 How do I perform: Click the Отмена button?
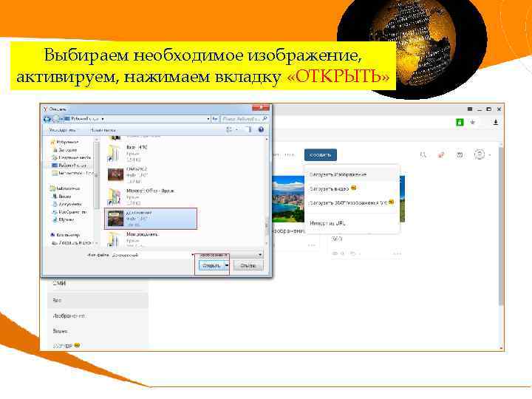pos(248,266)
